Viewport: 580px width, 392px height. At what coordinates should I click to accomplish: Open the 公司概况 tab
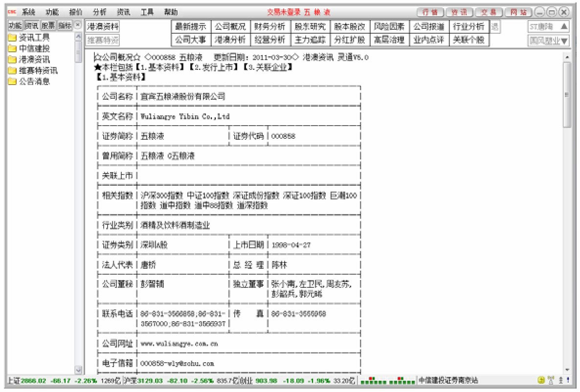[x=231, y=27]
